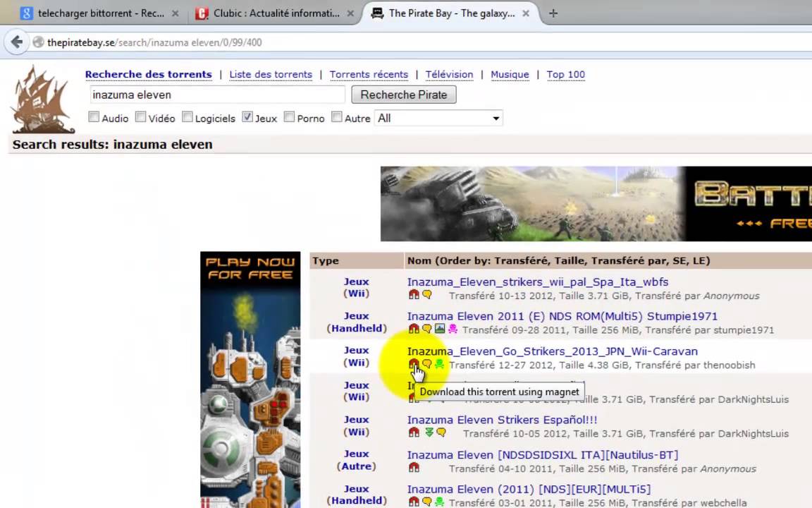Open Inazuma_Eleven_strikers_wii_pal_Spa_Ita_wbfs torrent link

[538, 282]
